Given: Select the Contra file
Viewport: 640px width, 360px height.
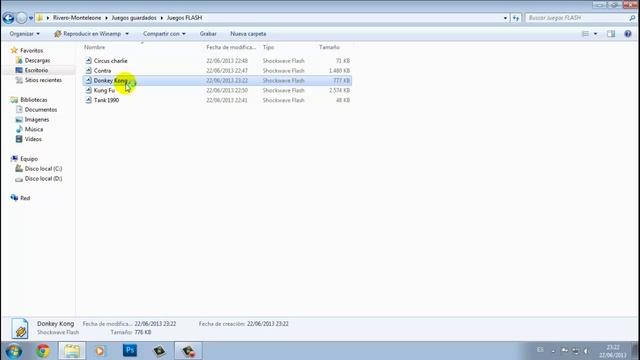Looking at the screenshot, I should click(217, 71).
